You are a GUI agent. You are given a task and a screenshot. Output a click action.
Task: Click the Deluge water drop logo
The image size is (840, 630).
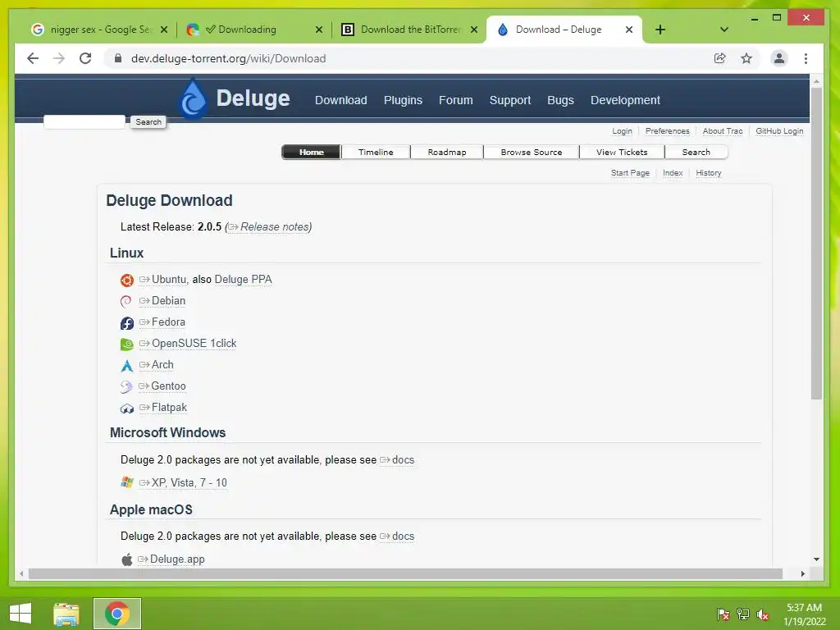click(193, 98)
